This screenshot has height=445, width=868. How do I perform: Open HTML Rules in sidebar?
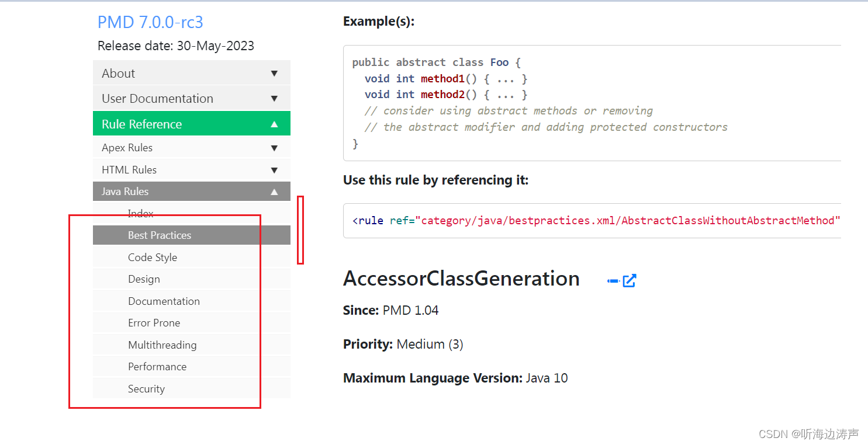pos(192,170)
